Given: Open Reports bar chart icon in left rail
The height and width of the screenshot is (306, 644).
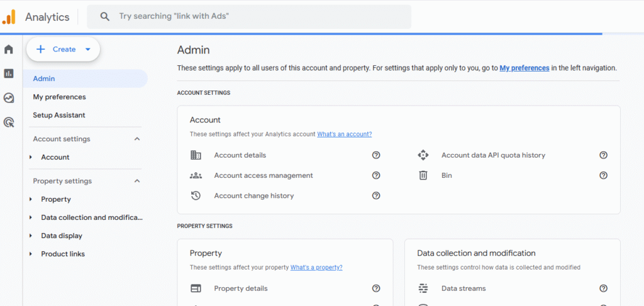Looking at the screenshot, I should click(x=9, y=74).
